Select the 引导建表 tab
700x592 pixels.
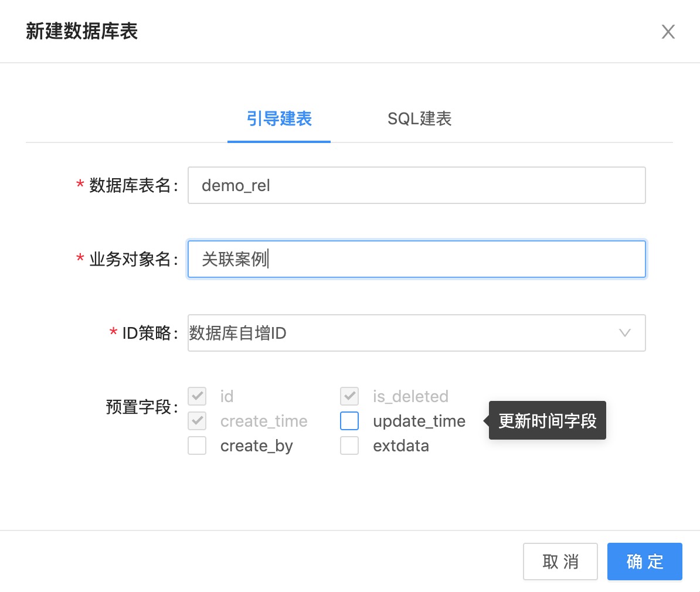click(x=279, y=119)
